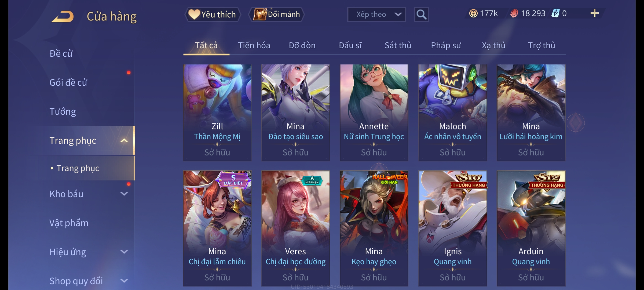This screenshot has height=290, width=644.
Task: Expand the Shop quy đổi section
Action: click(x=124, y=281)
